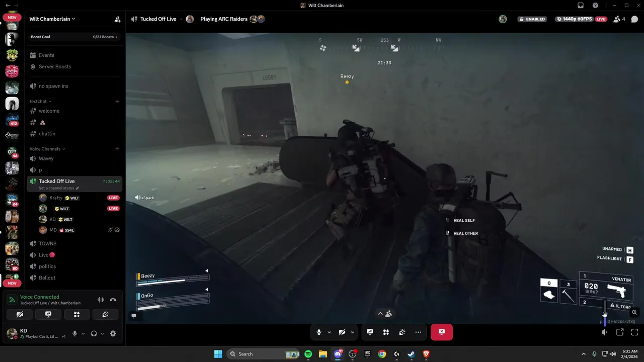Click the Windows Start button
The image size is (644, 362).
tap(218, 354)
